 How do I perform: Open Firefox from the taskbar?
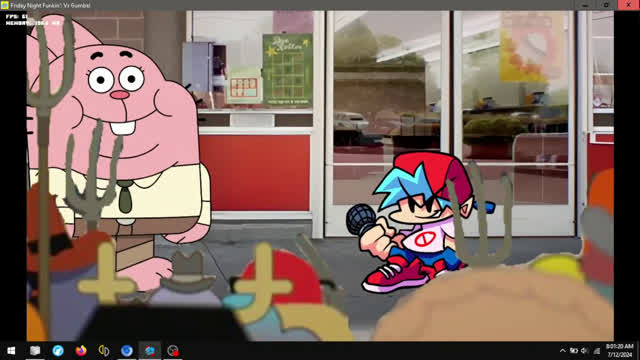pos(81,351)
